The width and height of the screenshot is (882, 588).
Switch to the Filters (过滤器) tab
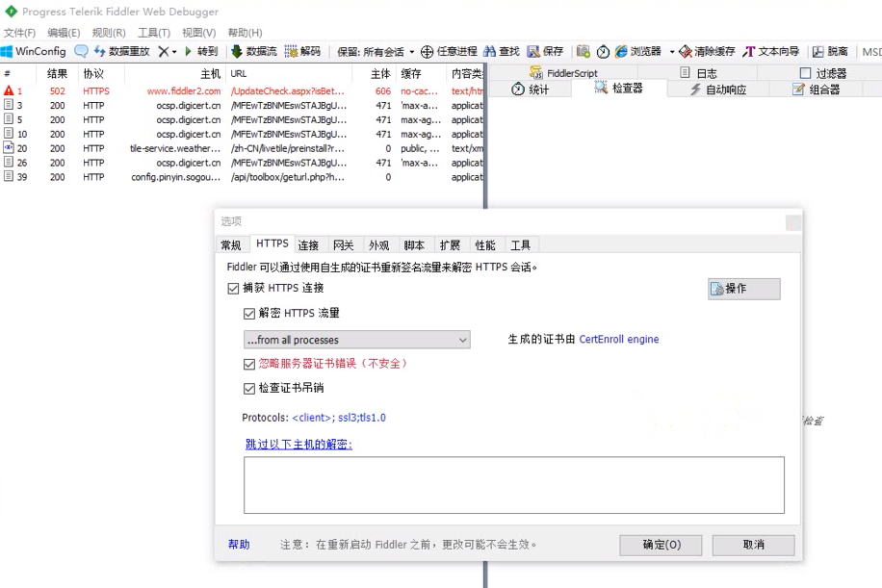(823, 73)
